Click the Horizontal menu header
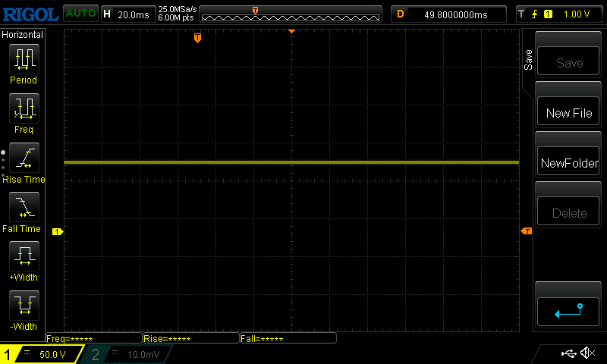The height and width of the screenshot is (364, 607). [23, 35]
